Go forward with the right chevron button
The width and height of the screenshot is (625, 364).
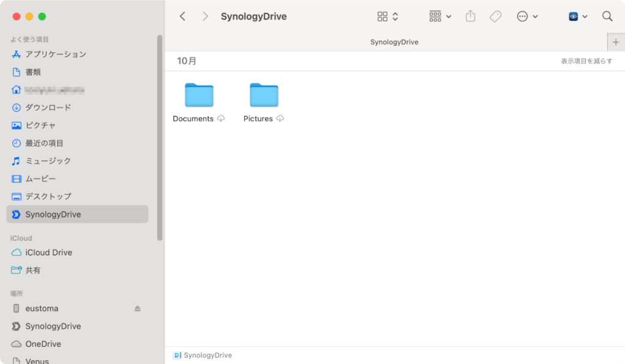[x=205, y=16]
